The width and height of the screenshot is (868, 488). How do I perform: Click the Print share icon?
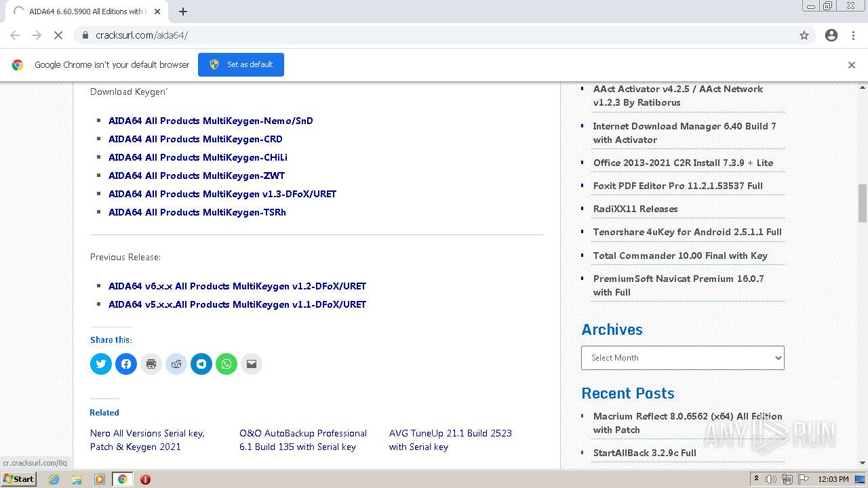click(151, 364)
